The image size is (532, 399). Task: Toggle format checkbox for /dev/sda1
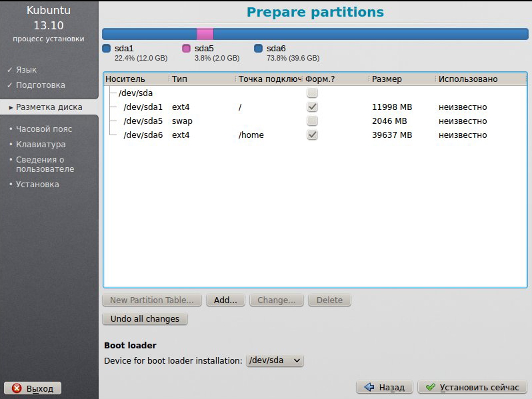click(312, 107)
